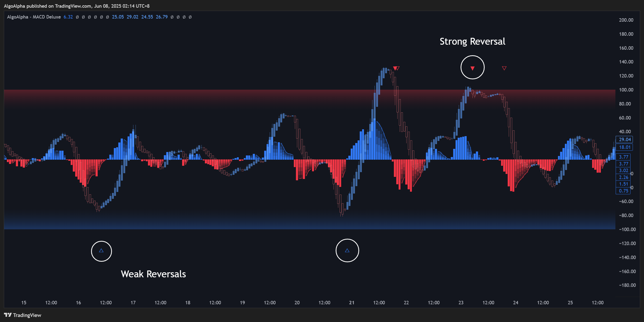Click date 18 on the time axis
Viewport: 644px width, 322px height.
coord(188,303)
